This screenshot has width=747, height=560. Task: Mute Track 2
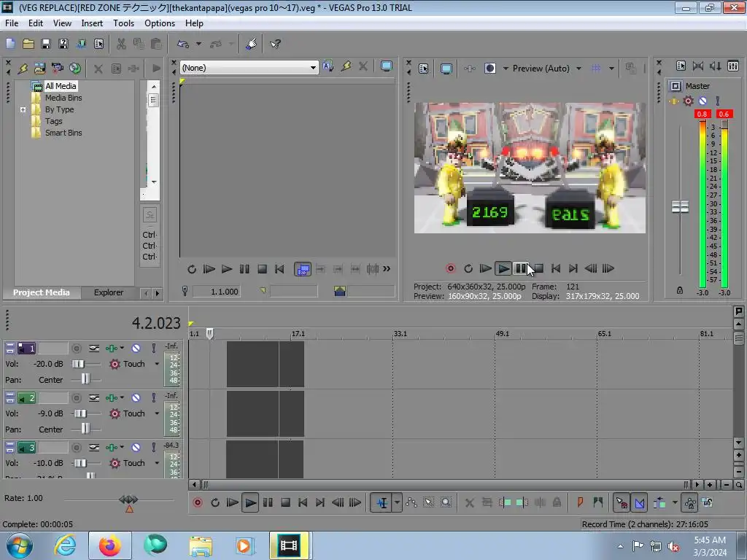point(136,398)
